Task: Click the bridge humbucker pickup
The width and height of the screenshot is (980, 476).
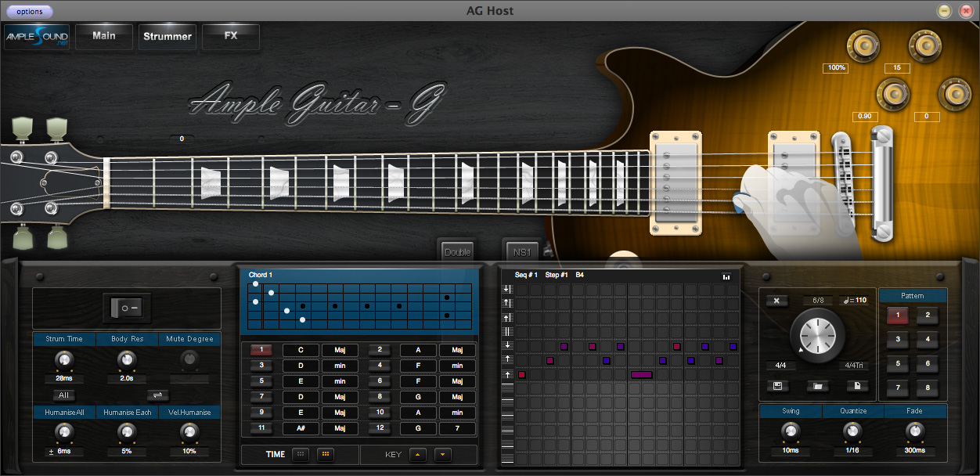Action: pos(793,182)
